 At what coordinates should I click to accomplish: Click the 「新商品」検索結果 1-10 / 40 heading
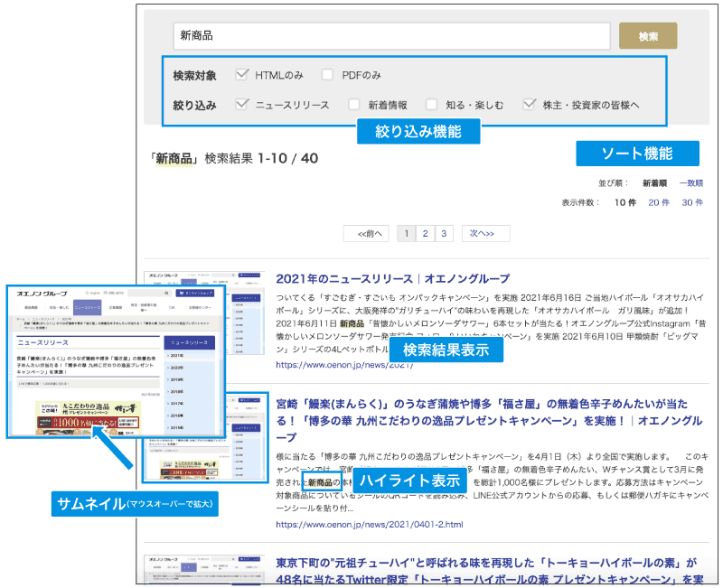pos(234,158)
